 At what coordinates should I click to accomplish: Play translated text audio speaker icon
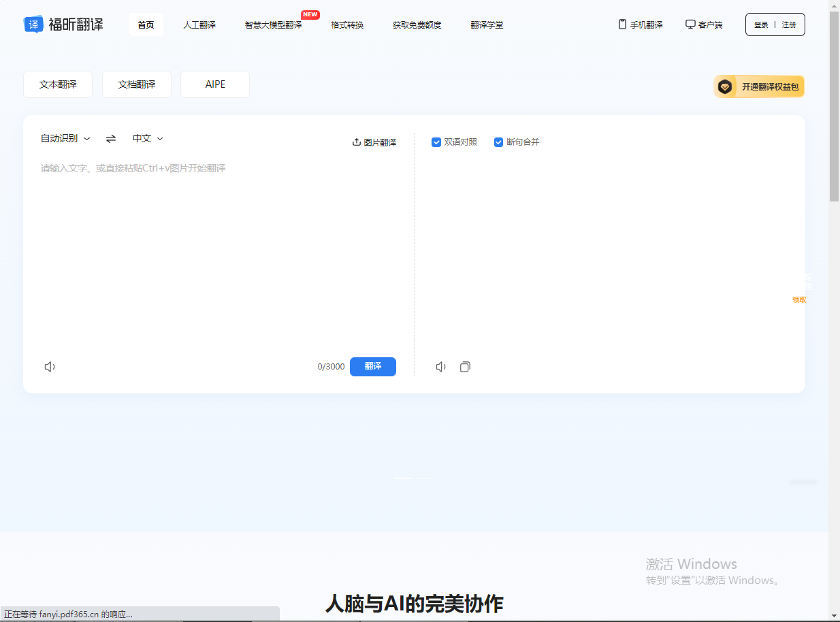pyautogui.click(x=441, y=367)
